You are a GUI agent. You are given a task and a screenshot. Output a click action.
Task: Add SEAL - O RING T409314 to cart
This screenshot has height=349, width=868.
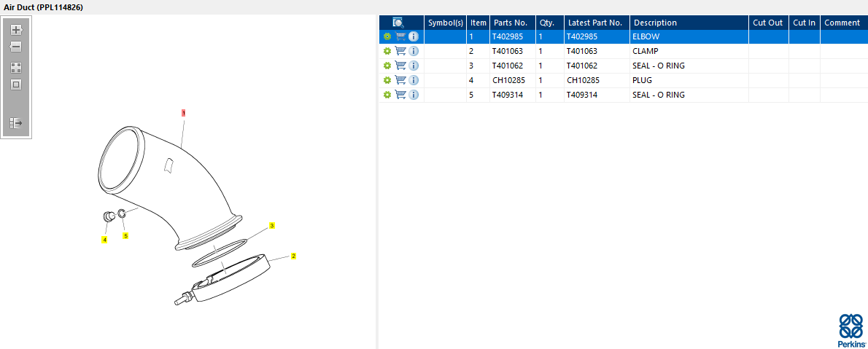(400, 95)
